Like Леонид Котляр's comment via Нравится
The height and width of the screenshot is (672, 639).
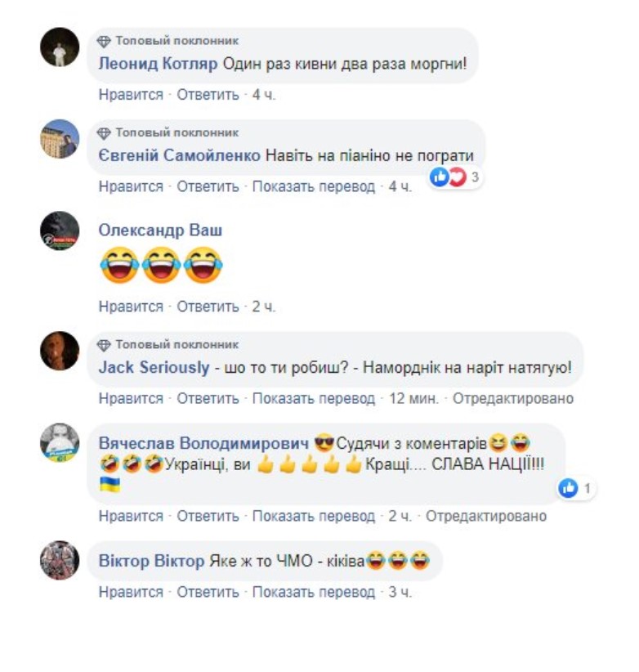pyautogui.click(x=131, y=95)
